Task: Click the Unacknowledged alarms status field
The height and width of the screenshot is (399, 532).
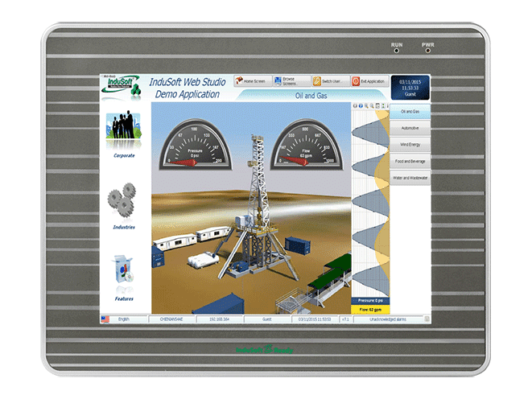Action: pyautogui.click(x=388, y=319)
